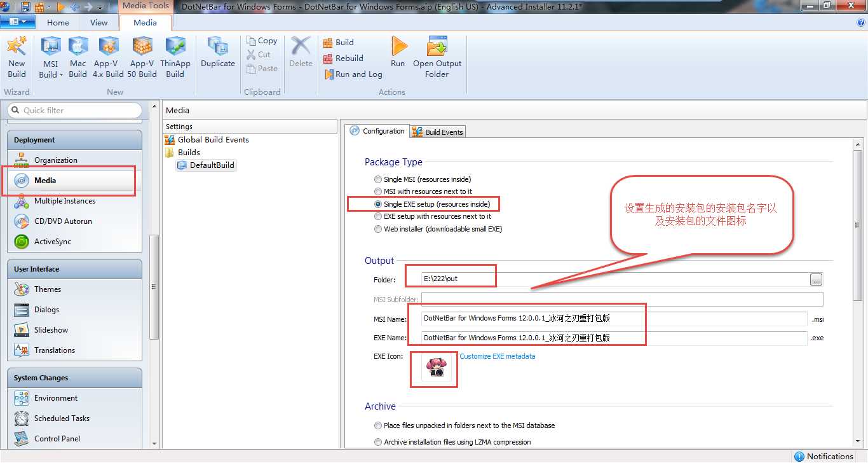Cut the selected item

coord(259,54)
